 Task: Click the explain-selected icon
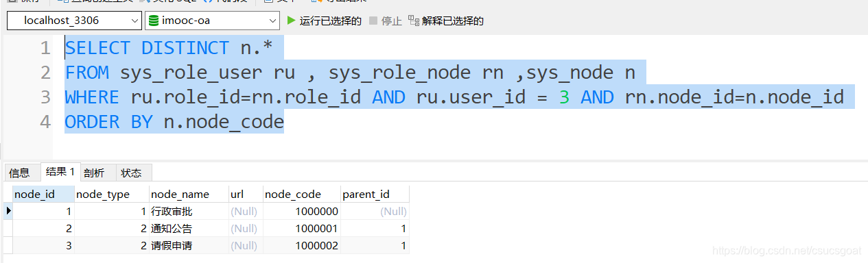coord(413,21)
